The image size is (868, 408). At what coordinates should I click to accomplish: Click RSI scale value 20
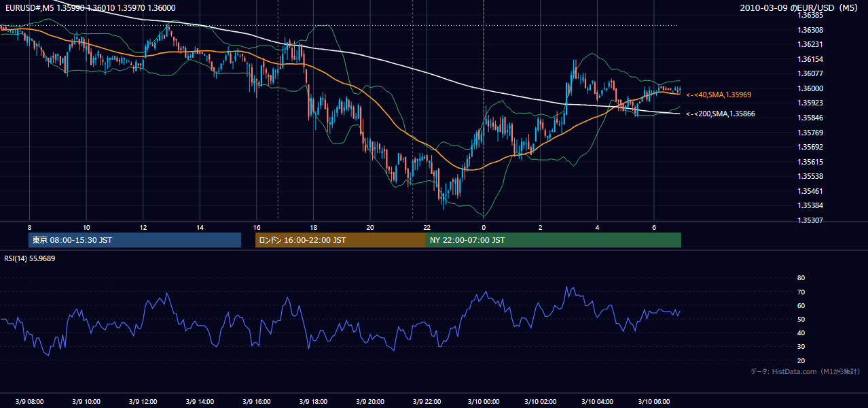tap(801, 360)
